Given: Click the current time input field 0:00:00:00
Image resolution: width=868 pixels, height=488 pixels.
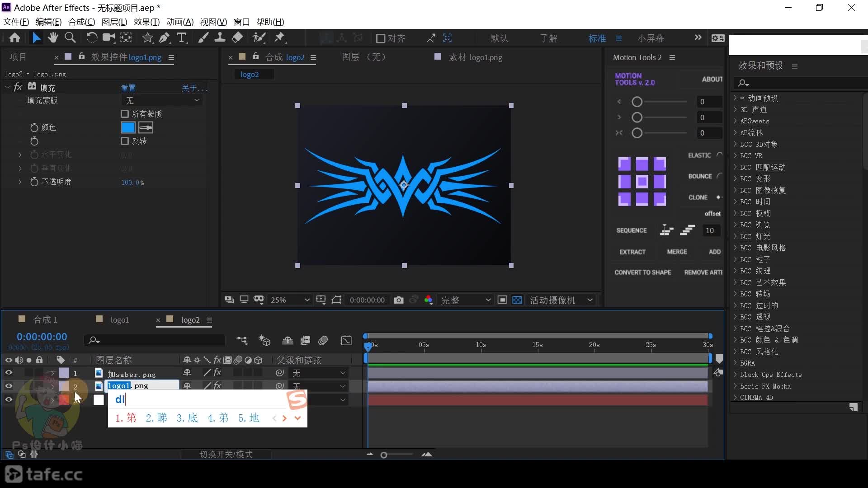Looking at the screenshot, I should pos(41,336).
